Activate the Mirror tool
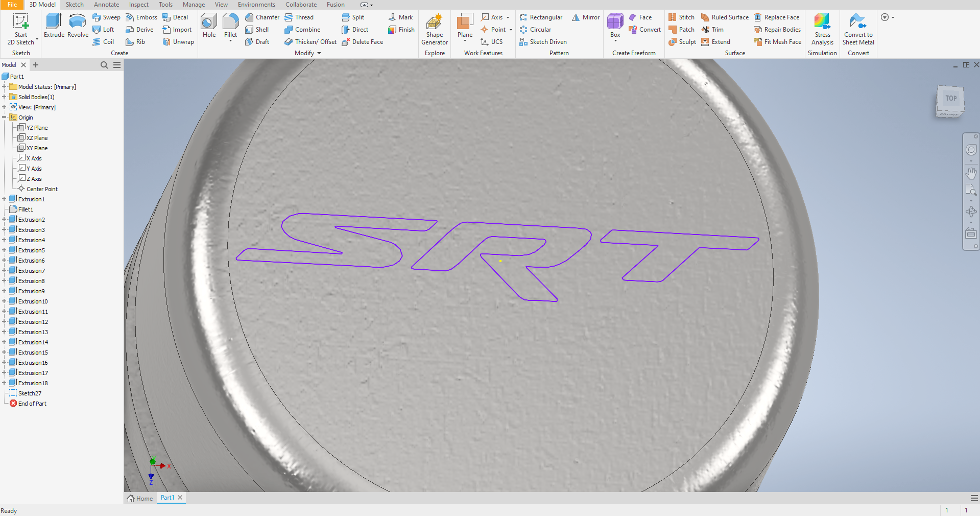This screenshot has height=516, width=980. [585, 17]
